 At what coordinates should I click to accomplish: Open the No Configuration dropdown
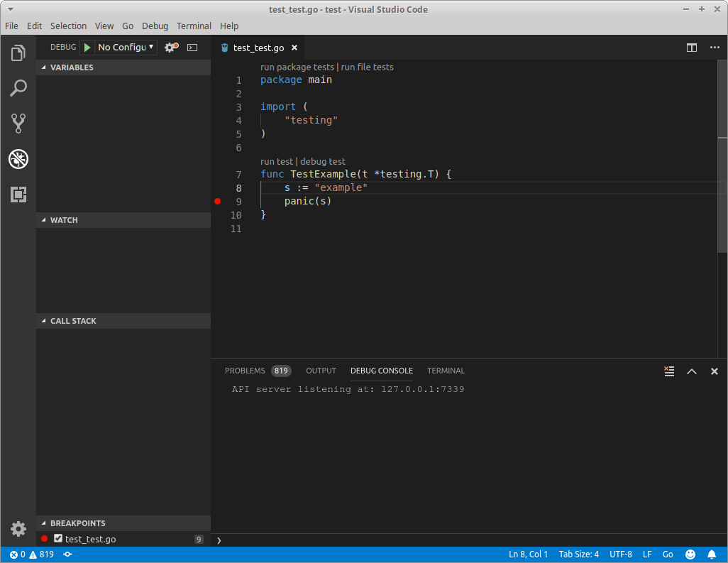(126, 47)
